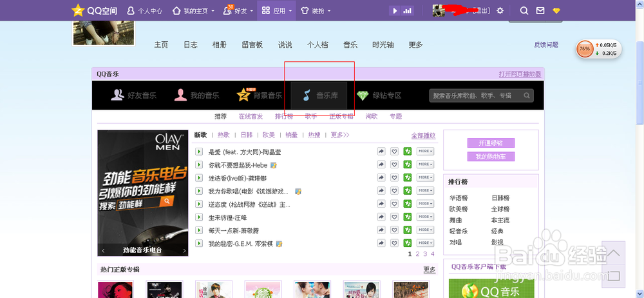Click the search magnifier in top bar
The width and height of the screenshot is (644, 298).
(524, 11)
